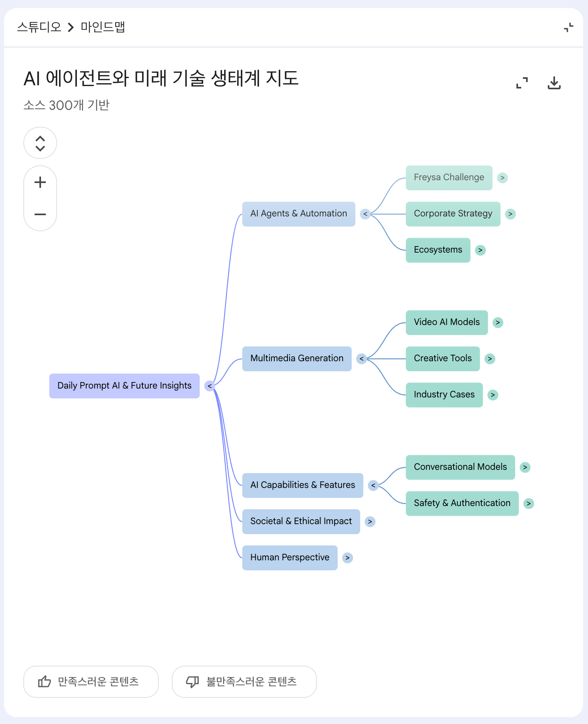The height and width of the screenshot is (724, 588).
Task: Select the AI Capabilities & Features node
Action: click(x=302, y=485)
